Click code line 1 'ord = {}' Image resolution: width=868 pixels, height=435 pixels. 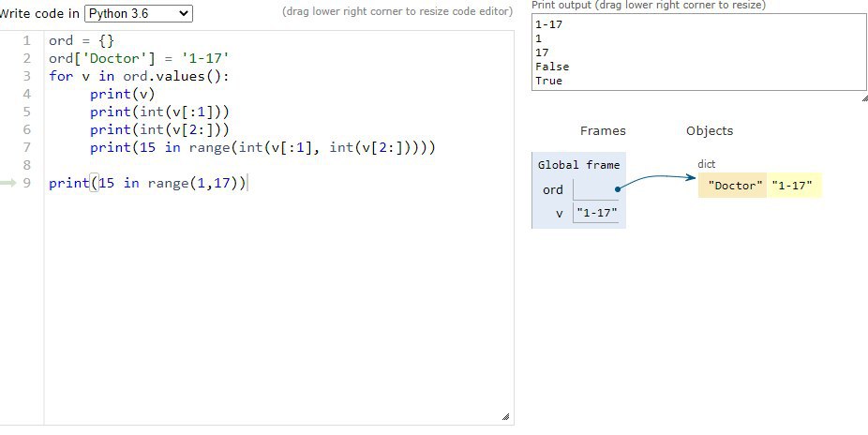(82, 41)
